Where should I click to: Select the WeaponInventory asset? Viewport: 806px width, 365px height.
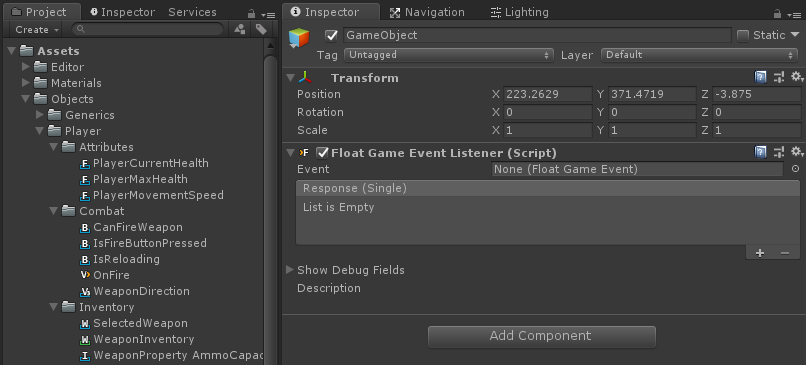coord(137,339)
